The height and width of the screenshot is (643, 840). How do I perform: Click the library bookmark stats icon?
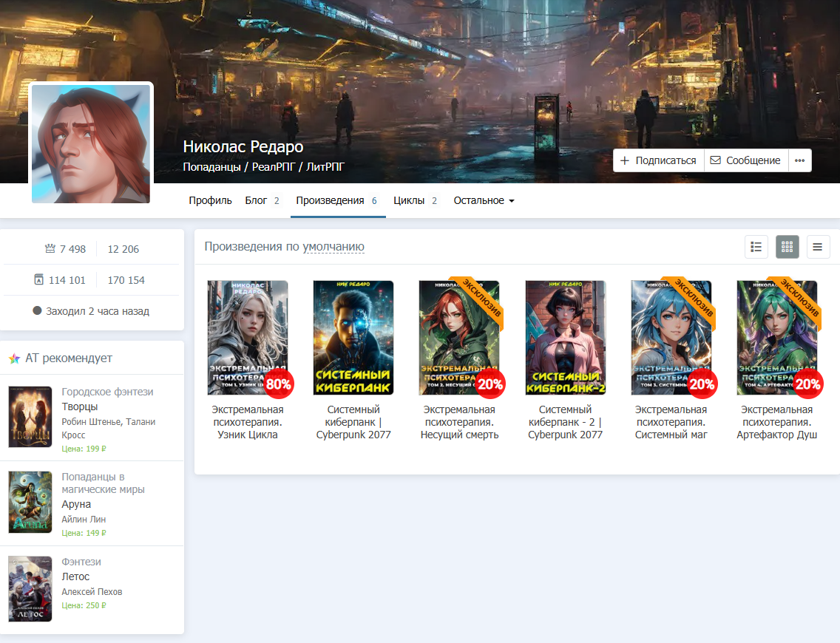(x=39, y=280)
